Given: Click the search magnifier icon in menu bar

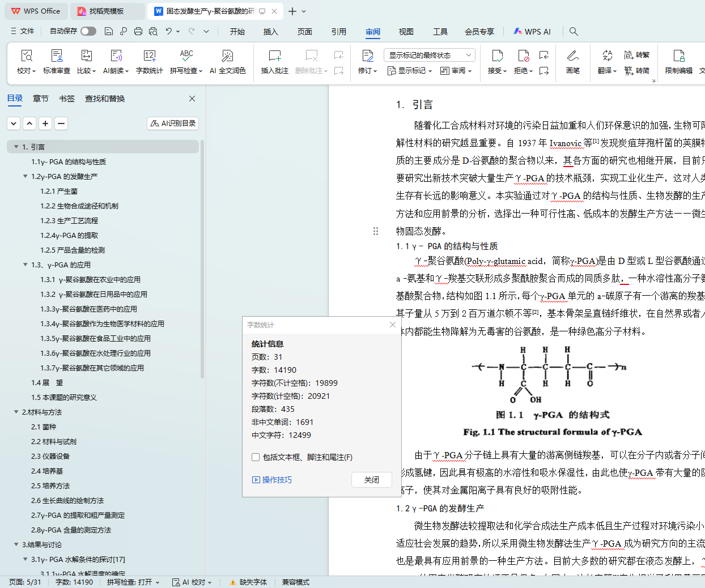Looking at the screenshot, I should (x=574, y=32).
